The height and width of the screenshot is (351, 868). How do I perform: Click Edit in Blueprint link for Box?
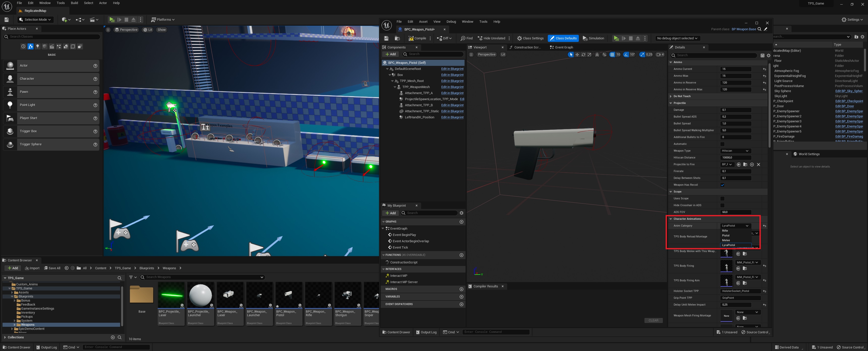point(452,75)
